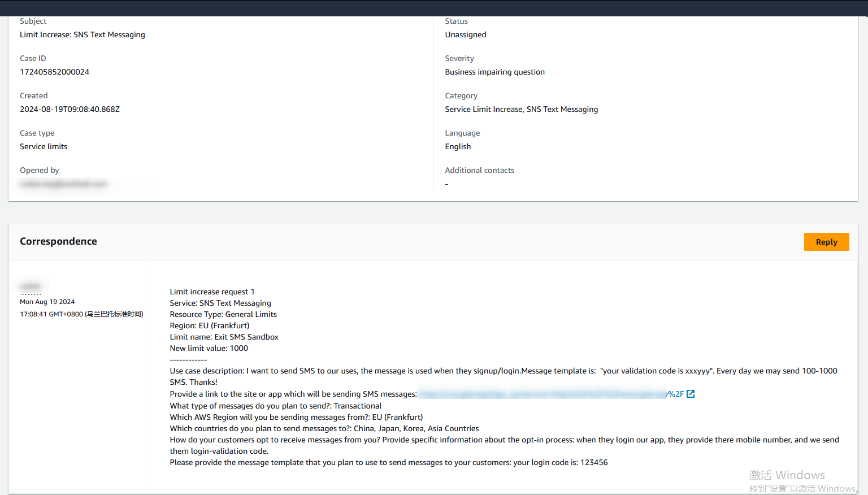Click the Unassigned status value
The image size is (868, 495).
(x=465, y=34)
